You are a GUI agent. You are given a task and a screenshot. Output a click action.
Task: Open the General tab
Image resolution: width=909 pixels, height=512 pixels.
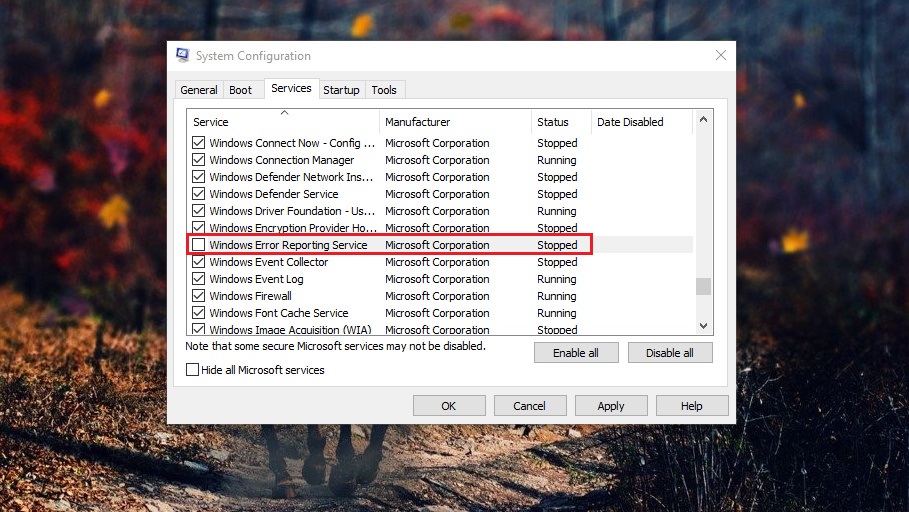[x=199, y=90]
